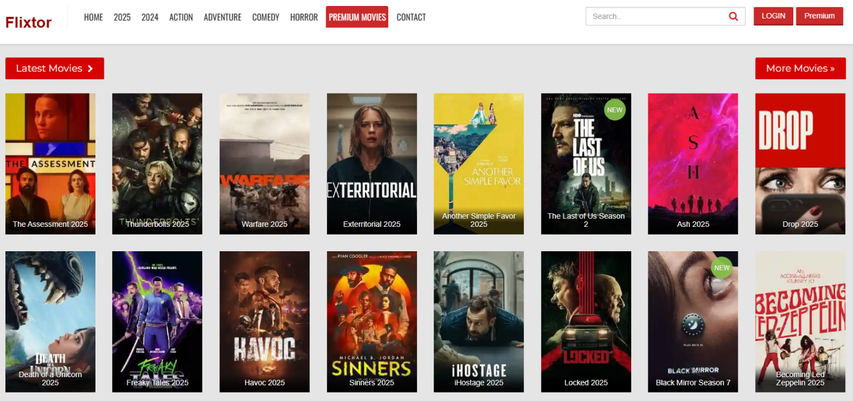Viewport: 853px width, 401px height.
Task: Open Havoc 2025 poster
Action: click(x=264, y=322)
